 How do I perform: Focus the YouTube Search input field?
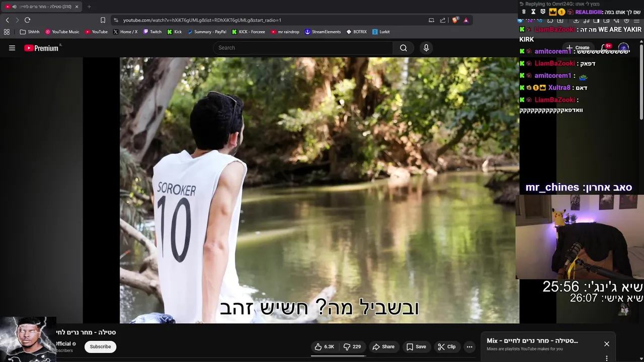[x=303, y=48]
